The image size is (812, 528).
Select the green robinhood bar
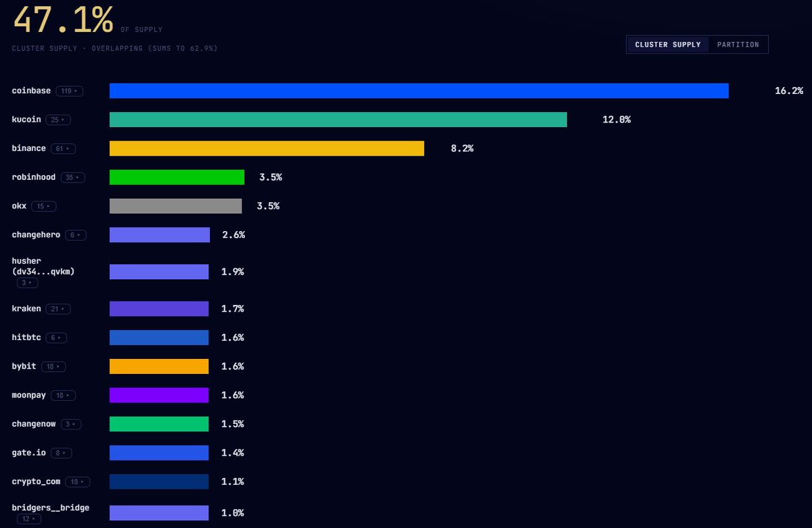point(177,177)
